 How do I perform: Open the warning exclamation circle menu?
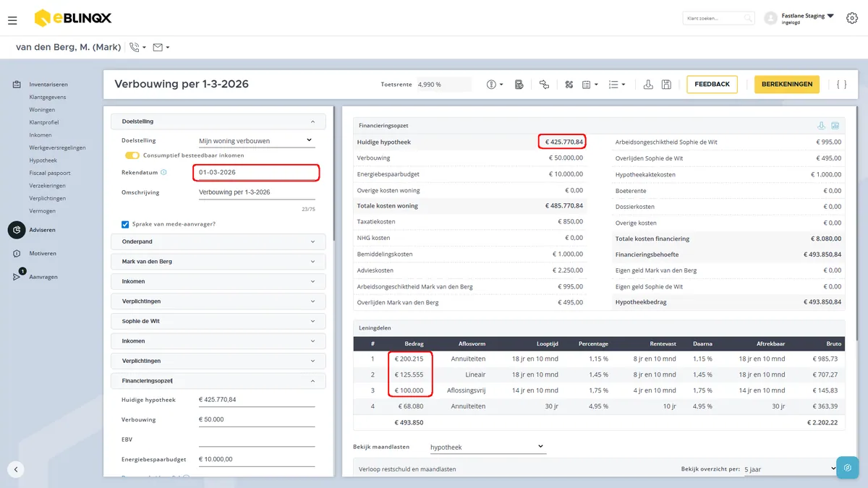495,85
